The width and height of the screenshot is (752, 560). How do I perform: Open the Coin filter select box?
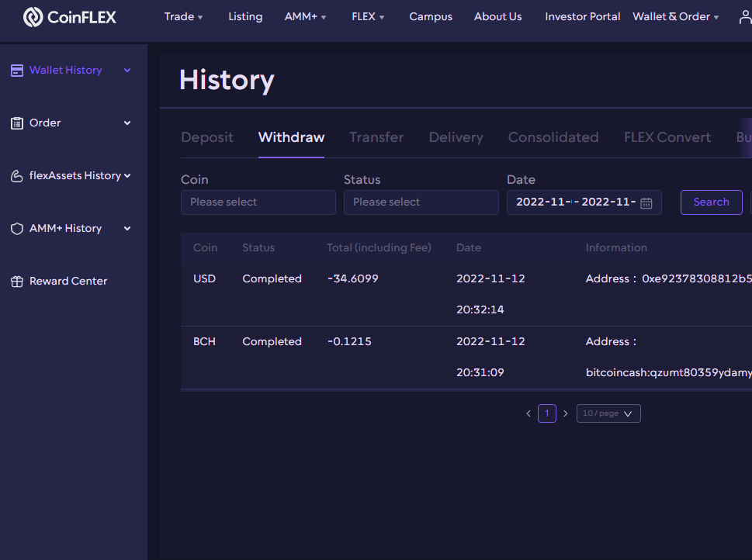(258, 202)
